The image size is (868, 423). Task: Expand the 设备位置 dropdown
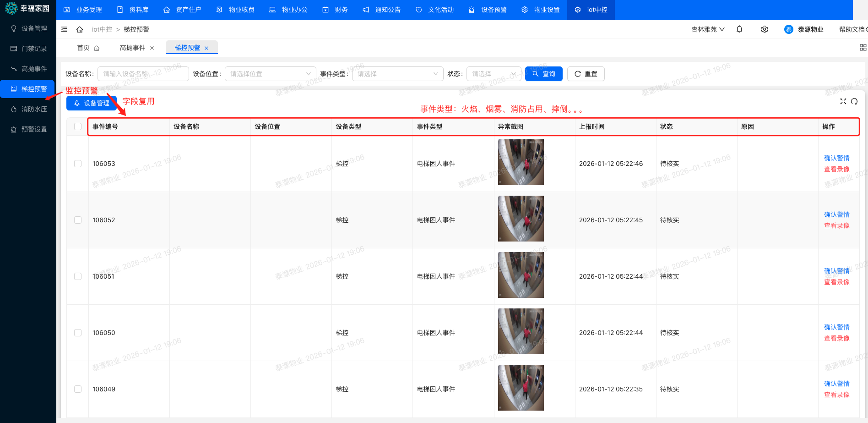click(270, 74)
